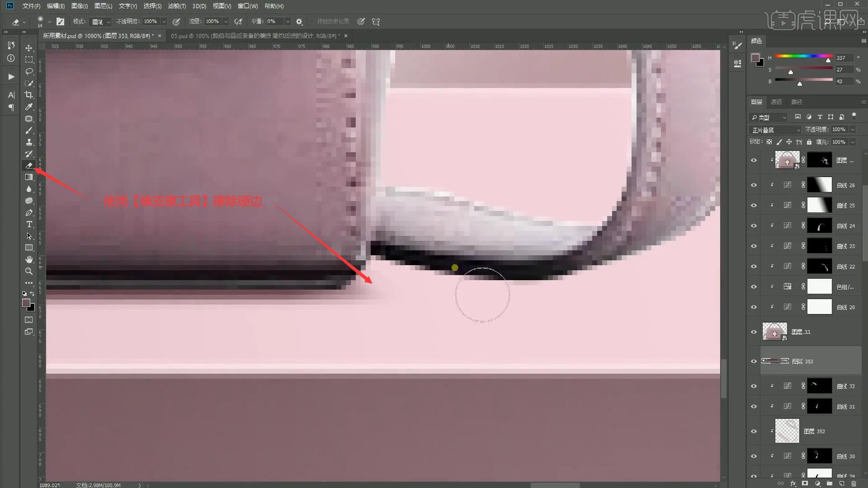Hide the 曲线 26 layer
This screenshot has height=488, width=868.
[754, 185]
